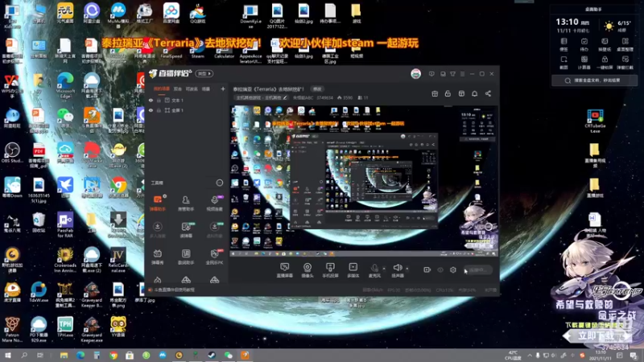Collapse the 工具箱 toolbox panel
Screen dimensions: 644x362
(219, 183)
